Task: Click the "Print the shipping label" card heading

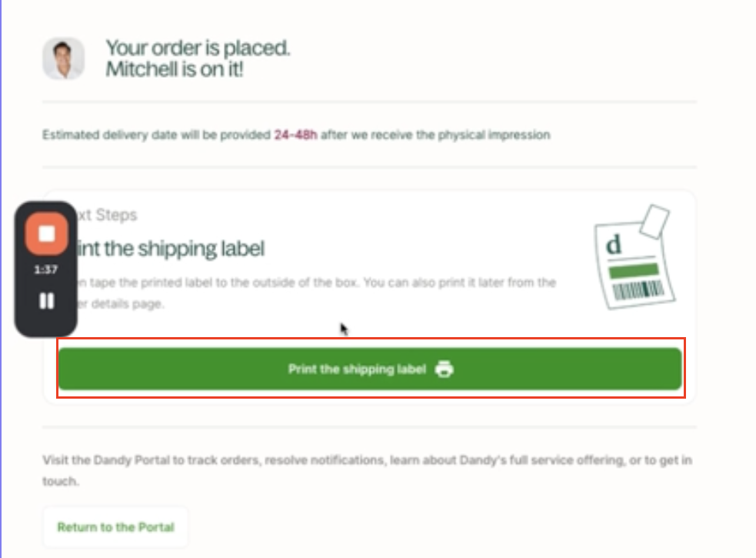Action: (169, 249)
